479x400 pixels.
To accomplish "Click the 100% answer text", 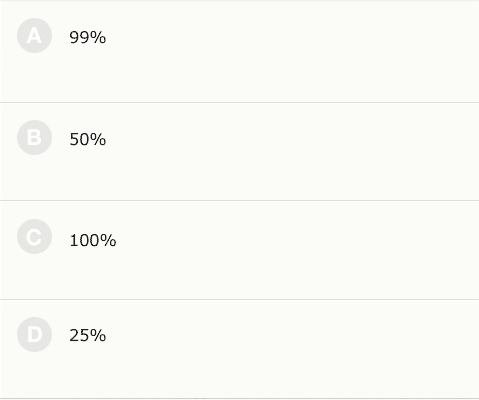I will [x=93, y=240].
